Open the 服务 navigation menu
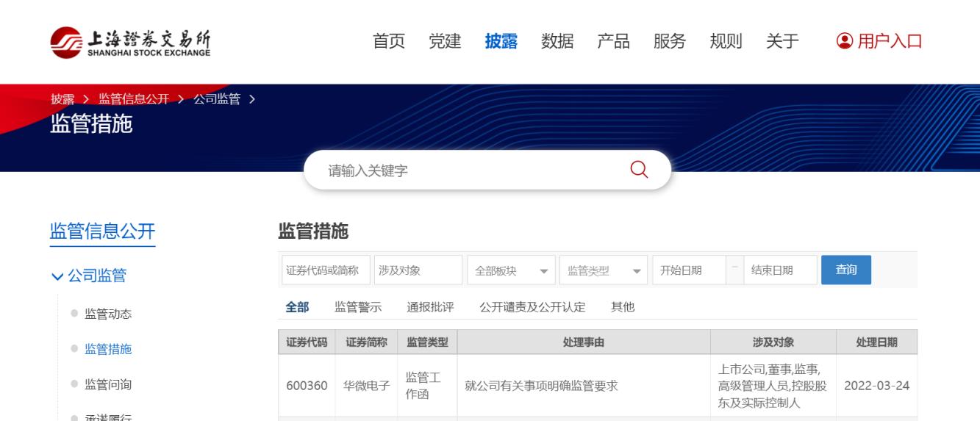980x421 pixels. [x=670, y=42]
